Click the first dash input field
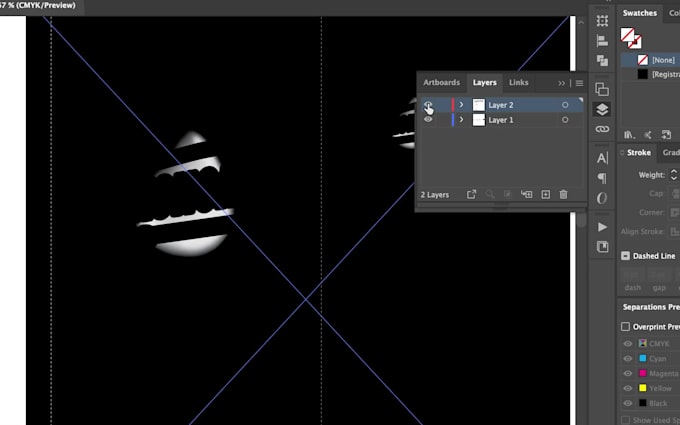 pyautogui.click(x=632, y=275)
